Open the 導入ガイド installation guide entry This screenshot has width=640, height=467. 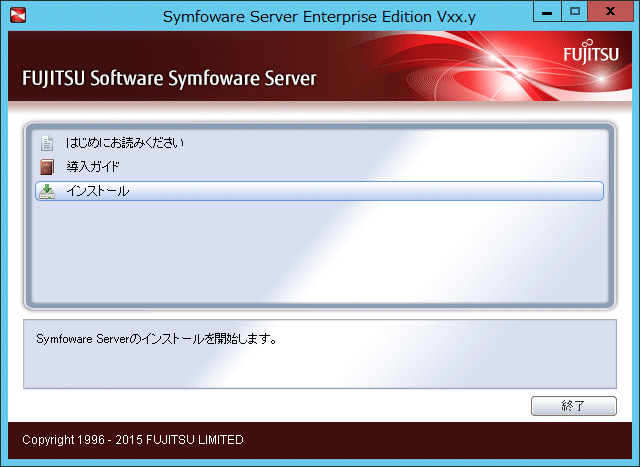[x=93, y=167]
